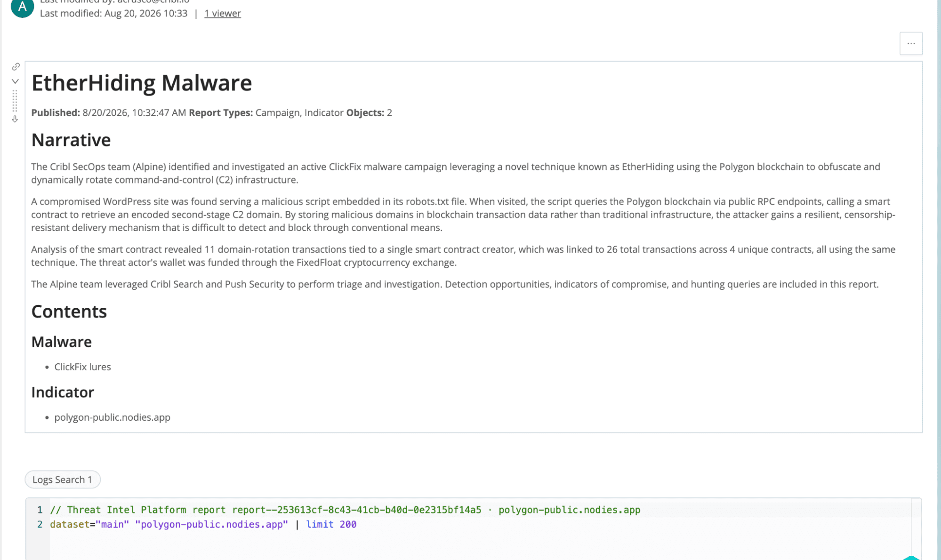This screenshot has width=941, height=560.
Task: Click the "EtherHiding Malware" title heading
Action: pyautogui.click(x=142, y=83)
